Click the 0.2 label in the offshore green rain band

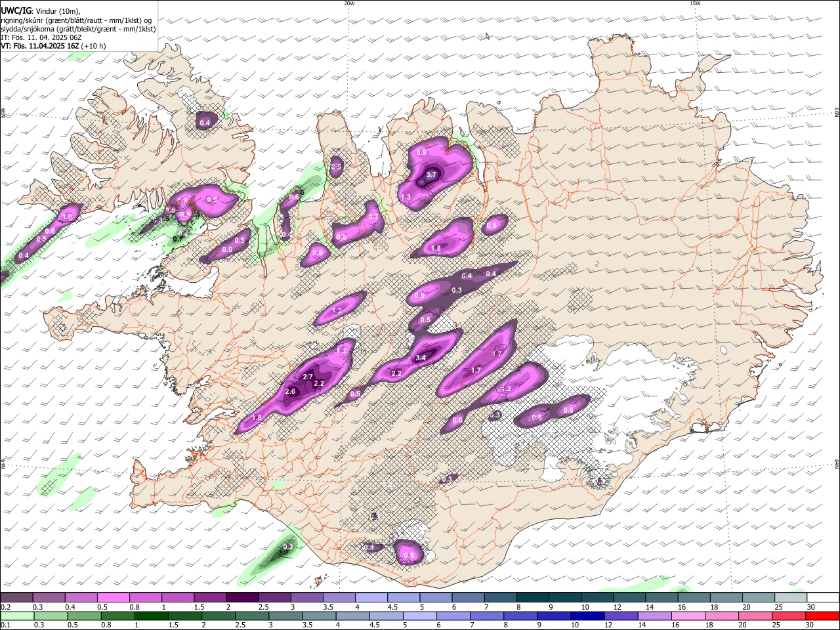coord(288,547)
